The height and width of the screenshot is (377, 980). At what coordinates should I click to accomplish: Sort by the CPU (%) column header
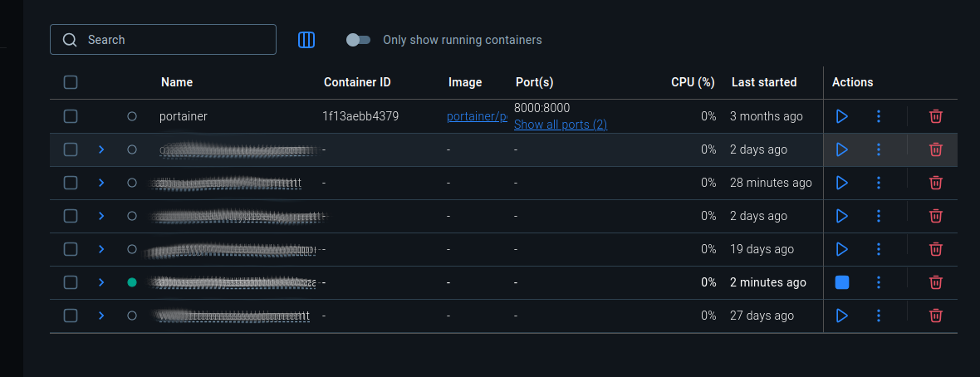pyautogui.click(x=693, y=82)
